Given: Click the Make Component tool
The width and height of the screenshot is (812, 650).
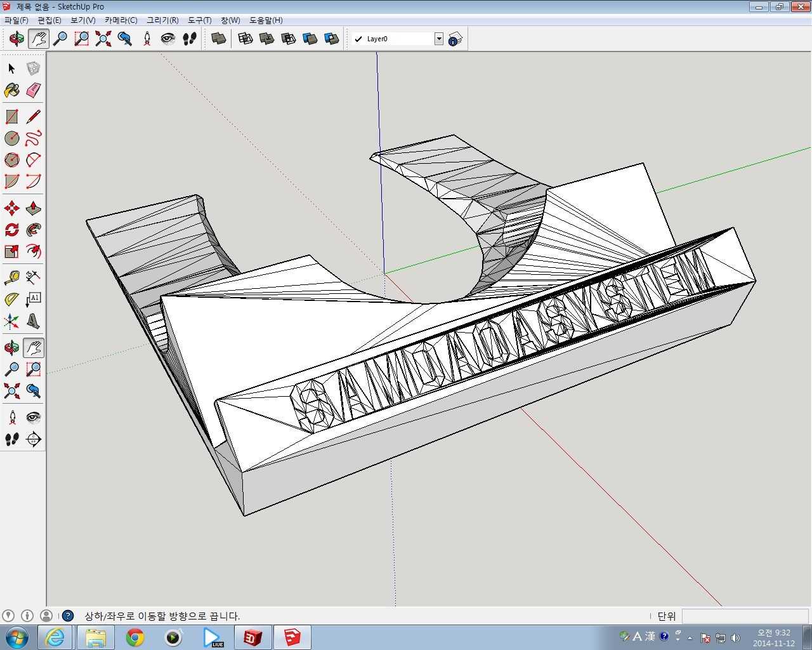Looking at the screenshot, I should [33, 69].
